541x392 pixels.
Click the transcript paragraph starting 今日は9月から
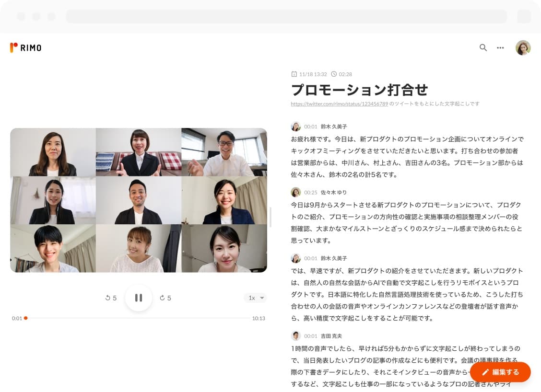point(406,223)
